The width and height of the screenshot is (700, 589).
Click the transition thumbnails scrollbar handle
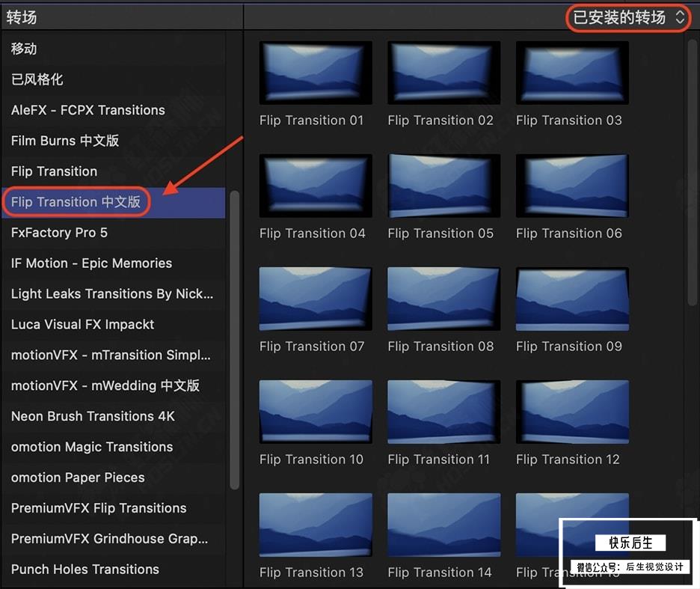click(x=692, y=172)
